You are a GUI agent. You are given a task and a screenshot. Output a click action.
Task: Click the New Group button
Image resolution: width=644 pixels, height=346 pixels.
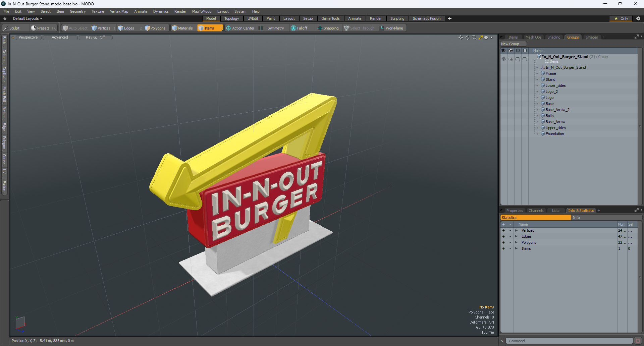pyautogui.click(x=513, y=44)
